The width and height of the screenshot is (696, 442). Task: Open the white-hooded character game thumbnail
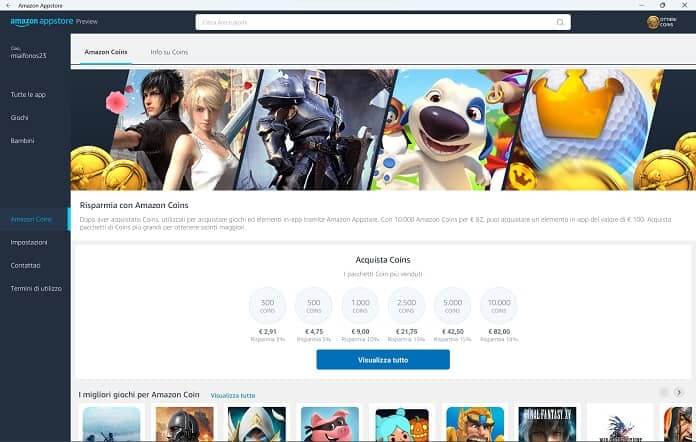[257, 424]
